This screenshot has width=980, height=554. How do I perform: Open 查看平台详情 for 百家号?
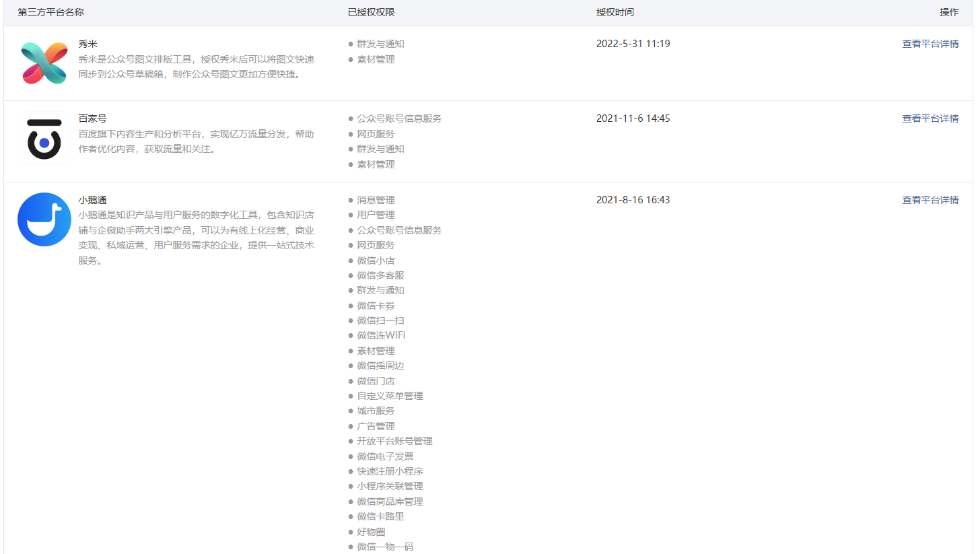(x=930, y=118)
